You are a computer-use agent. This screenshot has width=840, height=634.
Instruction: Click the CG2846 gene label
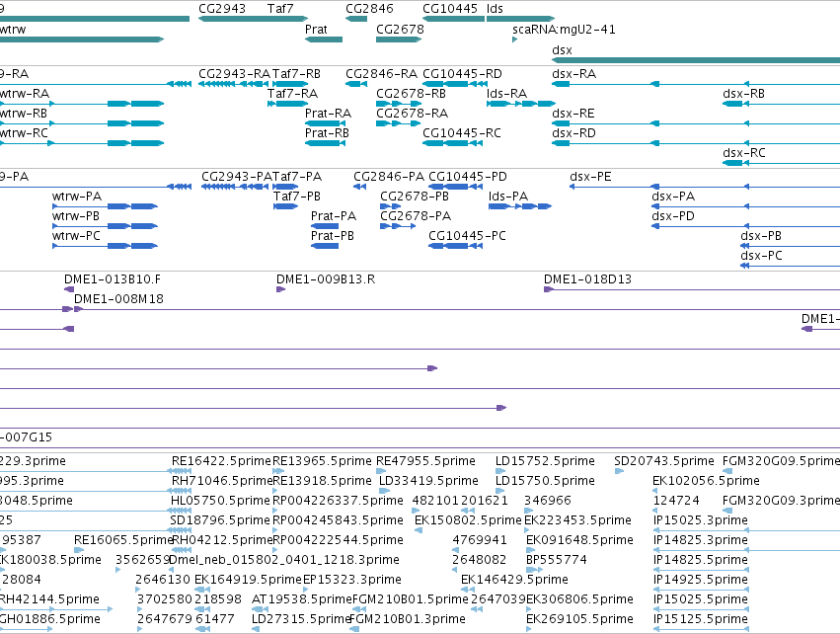point(369,9)
